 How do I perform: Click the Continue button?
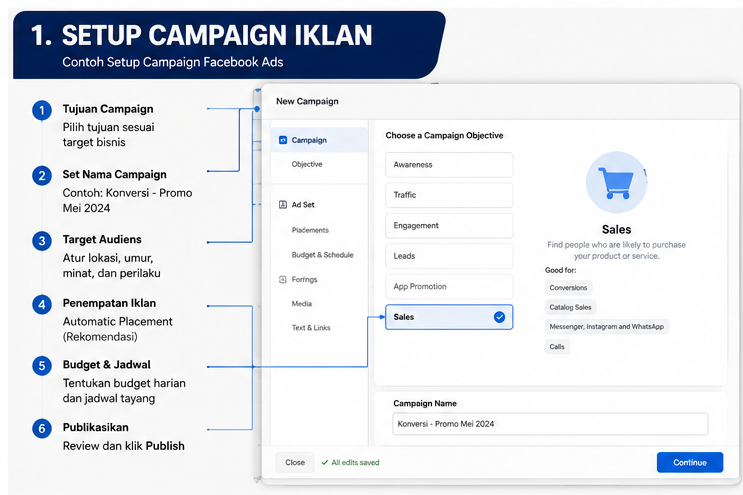click(x=689, y=462)
